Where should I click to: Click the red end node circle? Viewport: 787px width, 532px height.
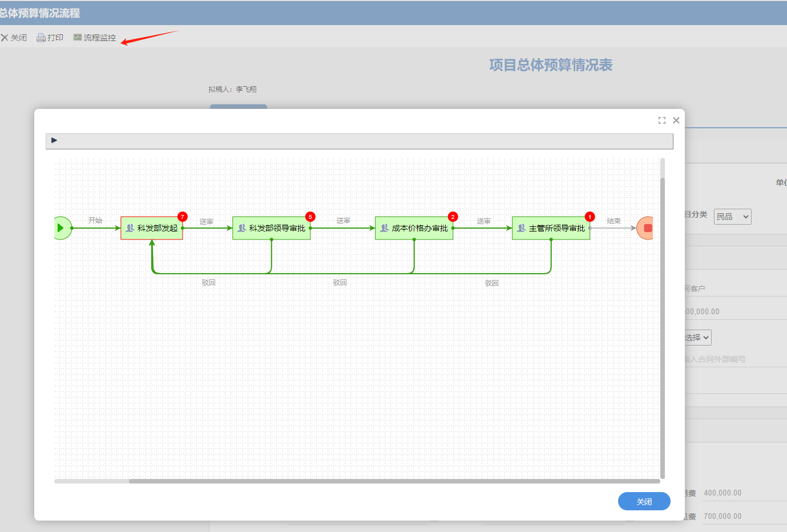click(645, 228)
